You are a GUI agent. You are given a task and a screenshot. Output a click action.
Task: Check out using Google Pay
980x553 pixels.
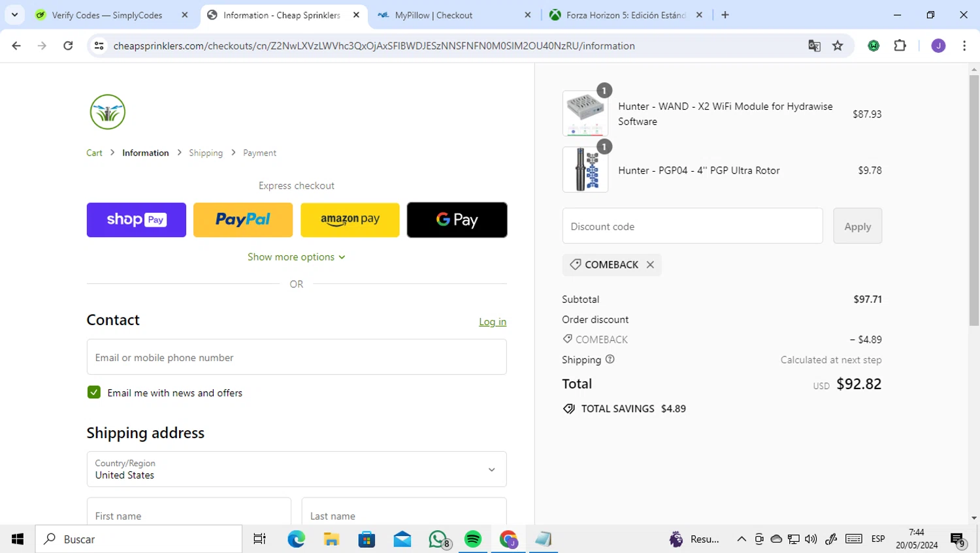(x=457, y=219)
